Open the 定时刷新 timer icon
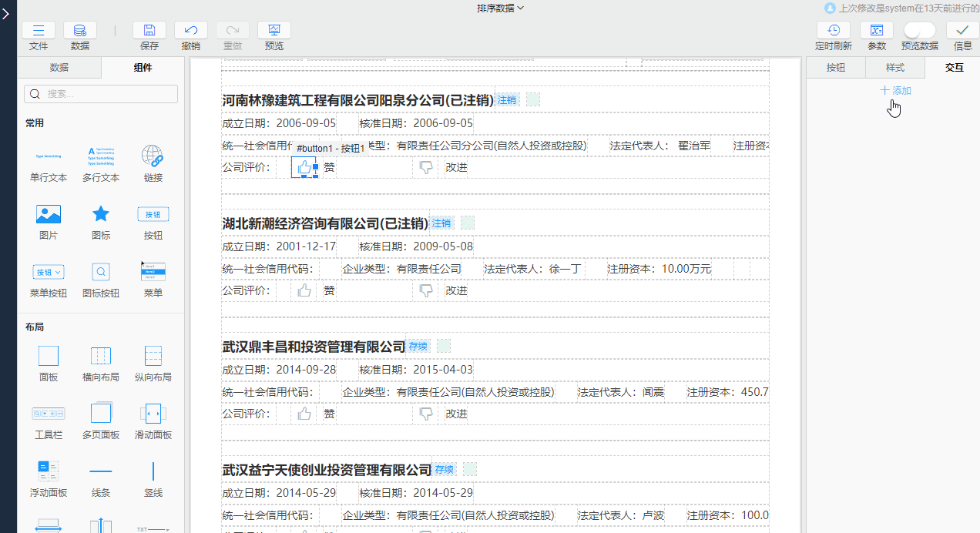The width and height of the screenshot is (980, 533). [833, 31]
